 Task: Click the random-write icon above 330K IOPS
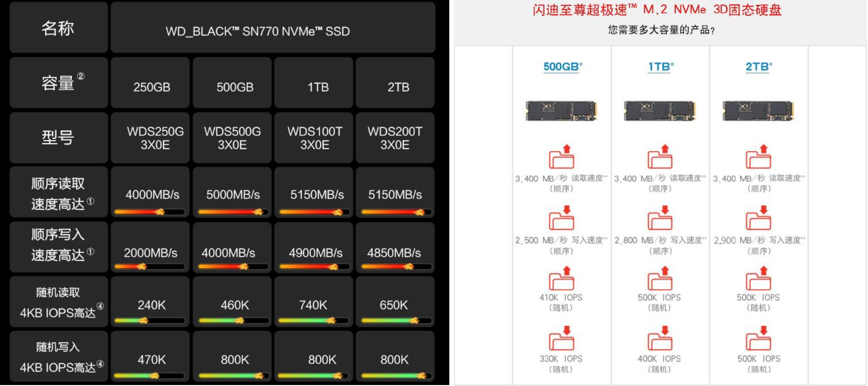point(562,338)
